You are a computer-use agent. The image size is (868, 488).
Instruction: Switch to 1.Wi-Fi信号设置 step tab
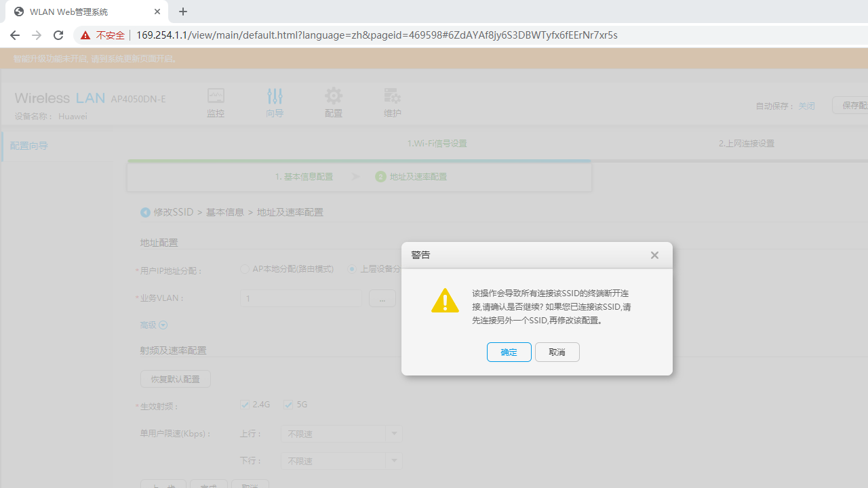(437, 144)
